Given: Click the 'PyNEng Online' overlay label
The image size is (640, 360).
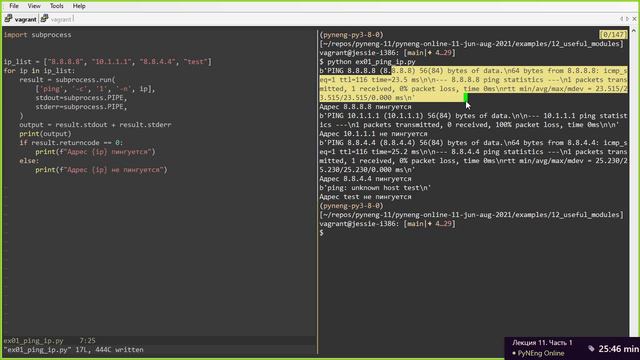Looking at the screenshot, I should coord(541,353).
